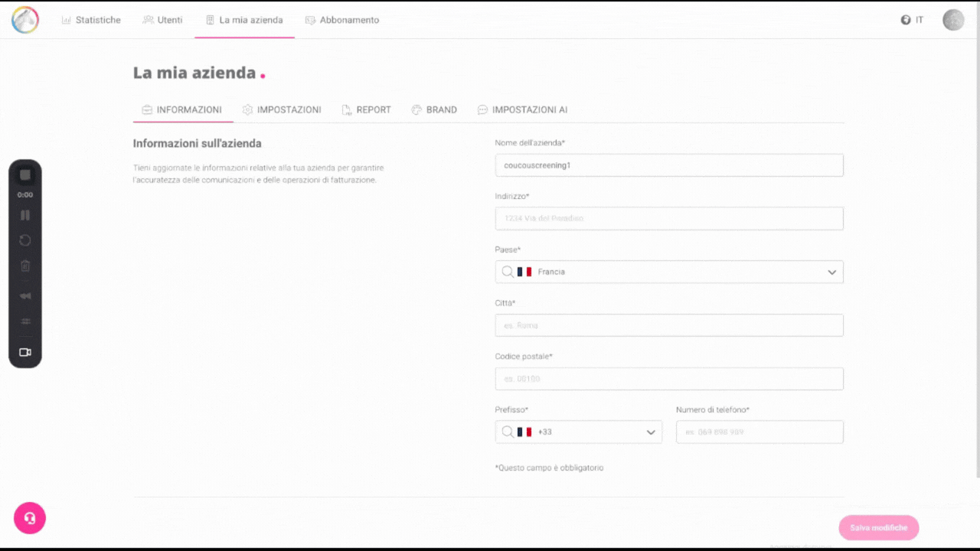Click the Indirizzo input field
This screenshot has width=980, height=551.
(x=668, y=218)
